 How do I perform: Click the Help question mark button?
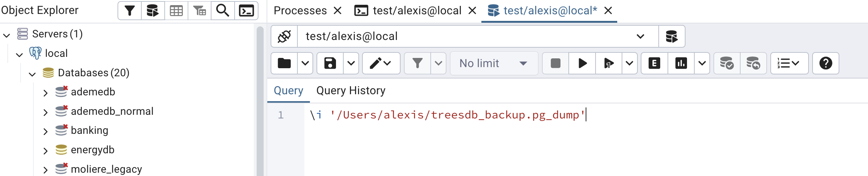(825, 63)
